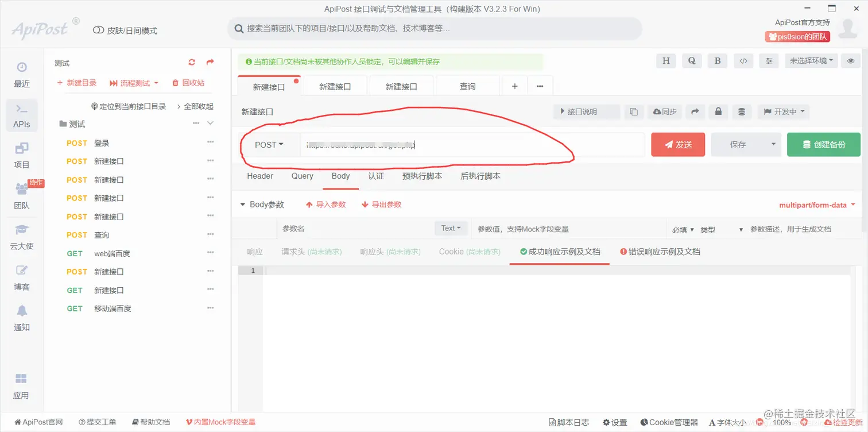
Task: Open the multipart/form-data body type dropdown
Action: pyautogui.click(x=817, y=205)
